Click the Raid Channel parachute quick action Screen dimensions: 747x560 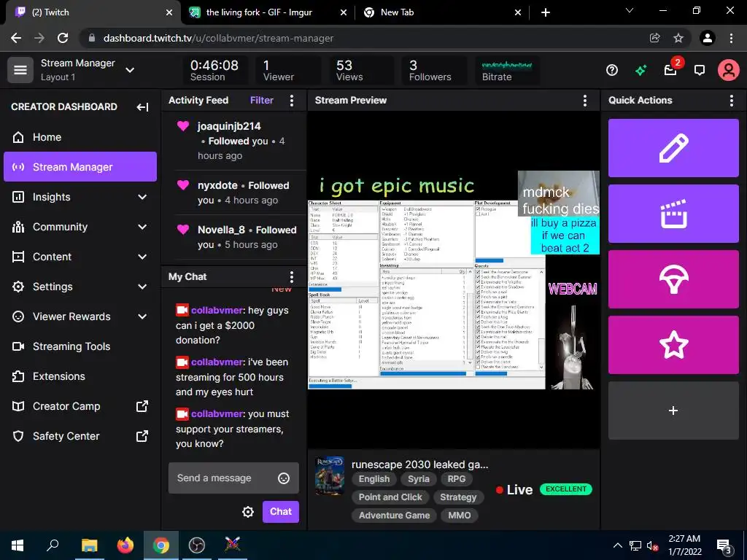click(x=673, y=279)
